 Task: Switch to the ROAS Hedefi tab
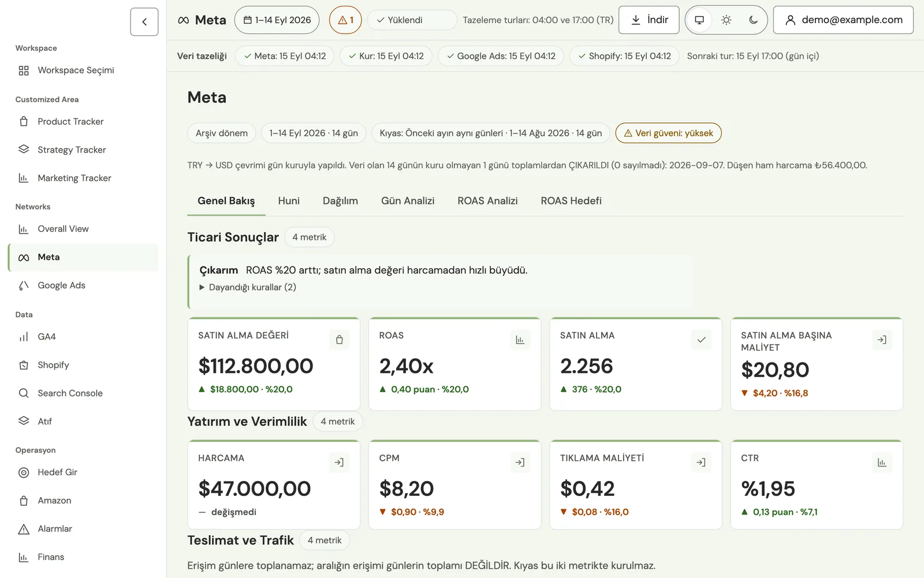(571, 201)
